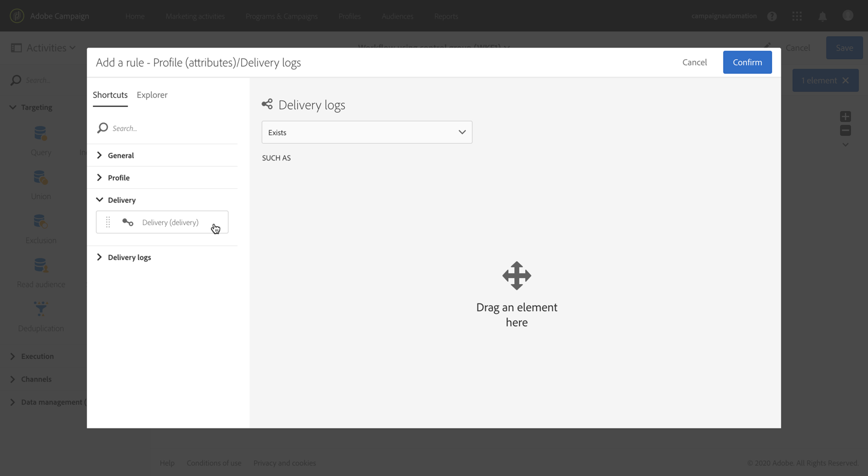Save the workflow
Image resolution: width=868 pixels, height=476 pixels.
coord(844,48)
